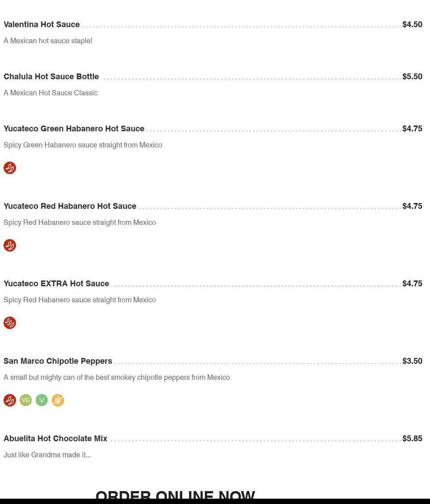Click San Marco Chipotle Peppers title
Viewport: 430px width, 504px height.
point(58,361)
